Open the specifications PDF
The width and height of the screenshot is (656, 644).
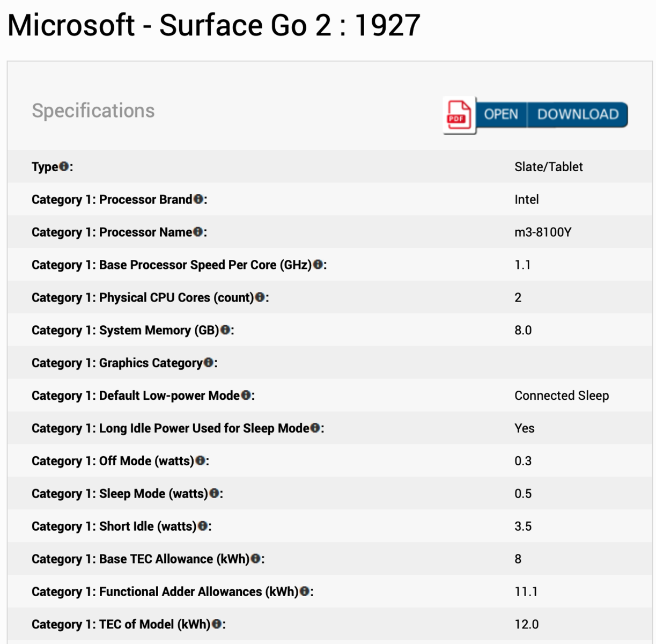pyautogui.click(x=501, y=114)
